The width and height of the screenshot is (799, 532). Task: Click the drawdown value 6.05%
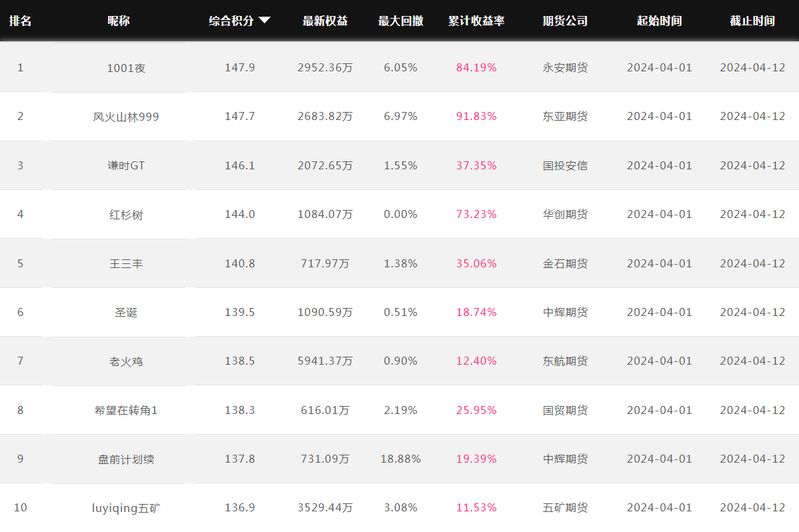pos(401,67)
